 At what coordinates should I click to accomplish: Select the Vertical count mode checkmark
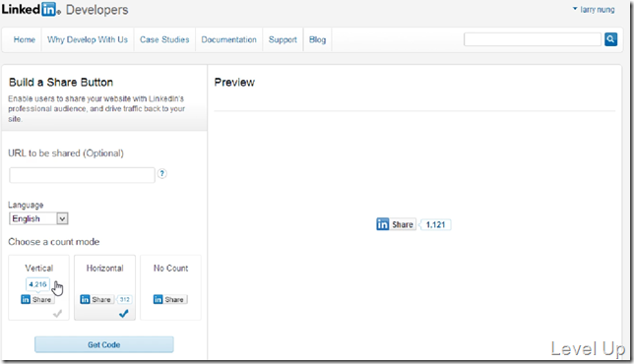57,314
